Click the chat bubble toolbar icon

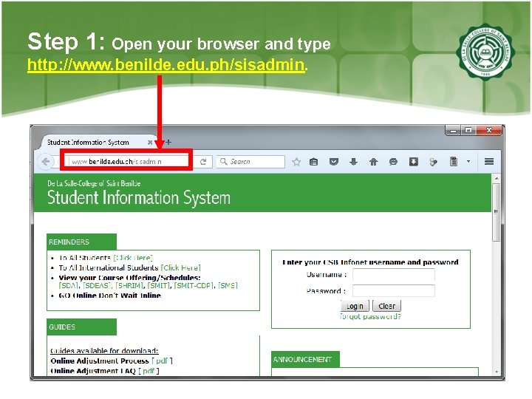click(393, 162)
